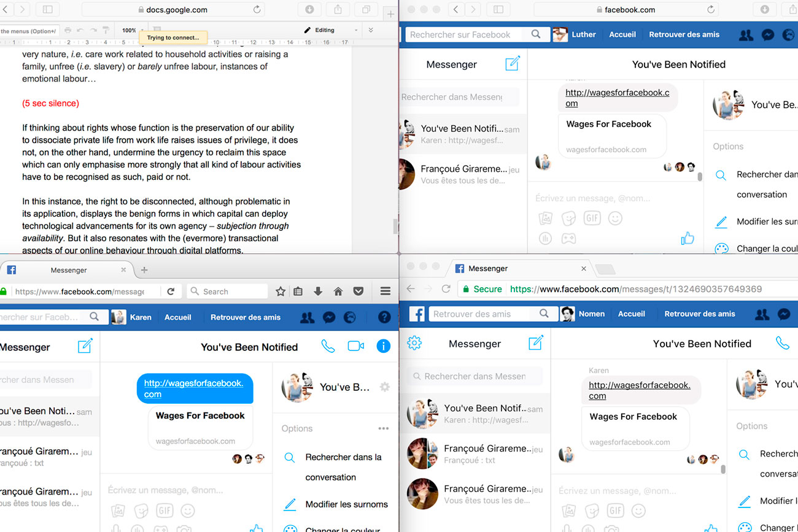
Task: Start new message icon in Luther's Messenger
Action: (x=513, y=63)
